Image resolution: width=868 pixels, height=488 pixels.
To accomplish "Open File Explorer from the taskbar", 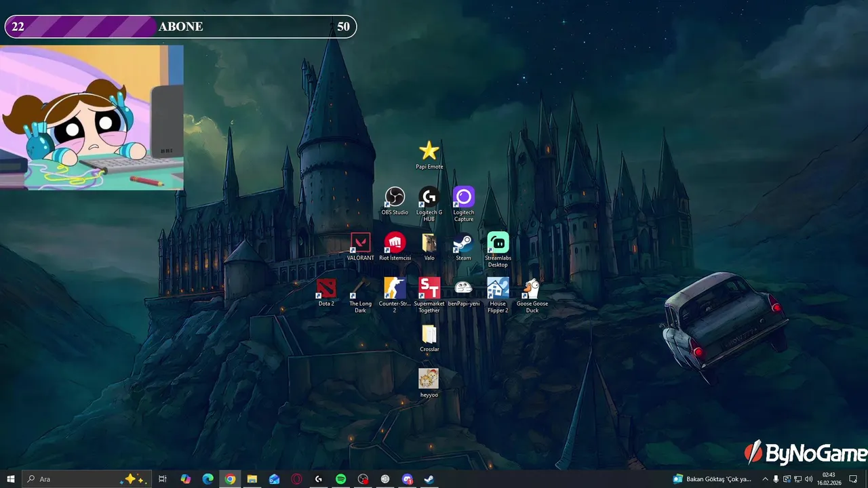I will pos(252,479).
